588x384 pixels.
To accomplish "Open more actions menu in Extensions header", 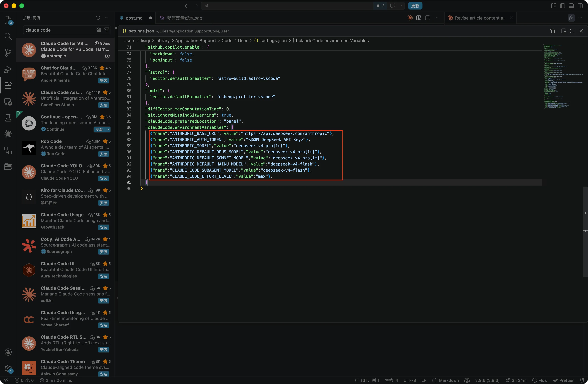I will click(107, 18).
